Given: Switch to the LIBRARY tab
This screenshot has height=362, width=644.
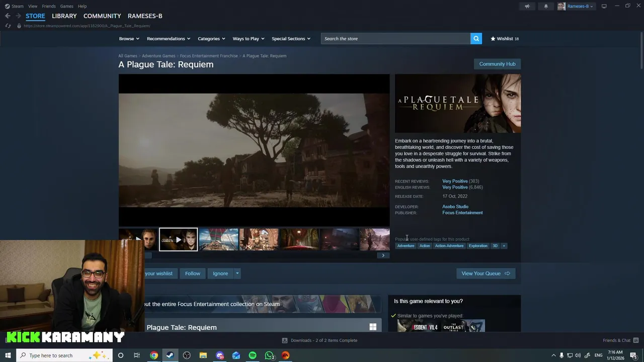Looking at the screenshot, I should [64, 16].
